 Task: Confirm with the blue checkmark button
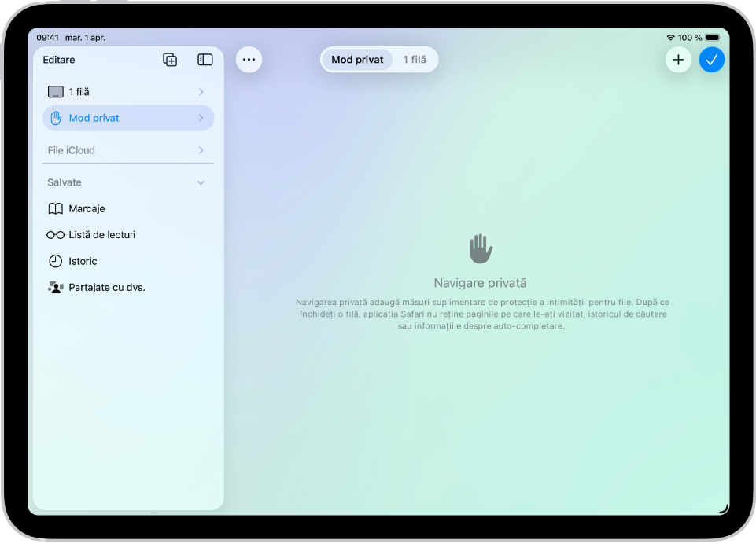(x=712, y=60)
